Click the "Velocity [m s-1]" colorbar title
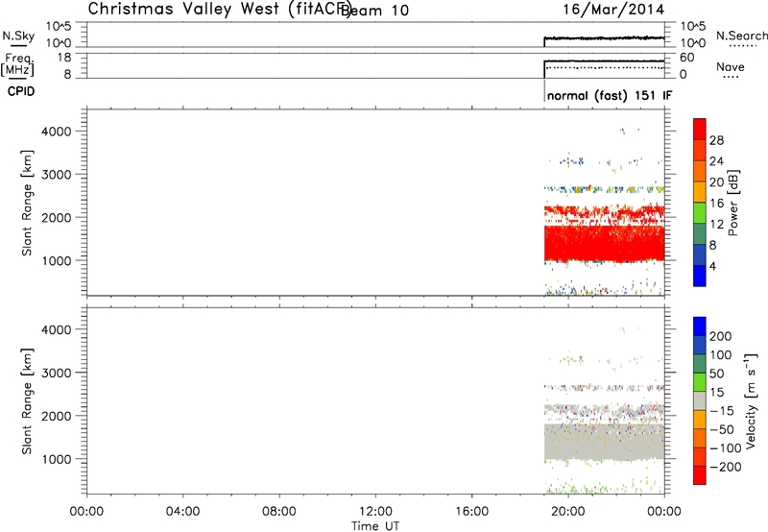 point(751,401)
